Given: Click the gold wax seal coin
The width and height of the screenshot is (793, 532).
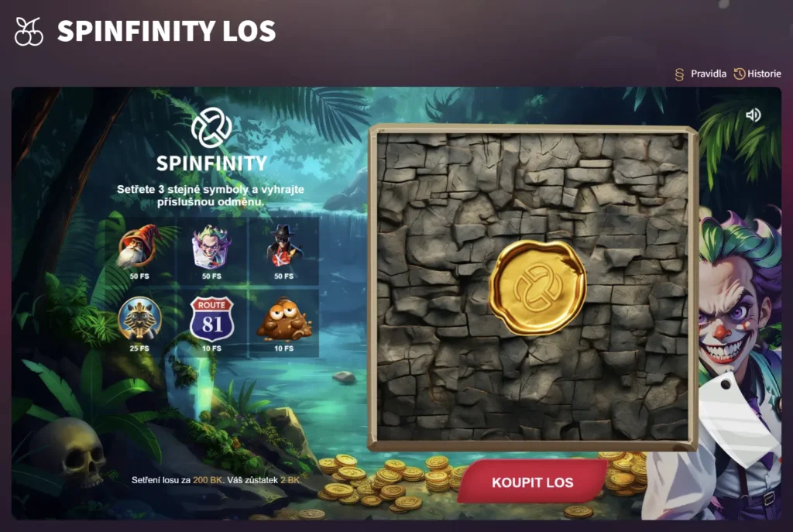Looking at the screenshot, I should pos(537,287).
